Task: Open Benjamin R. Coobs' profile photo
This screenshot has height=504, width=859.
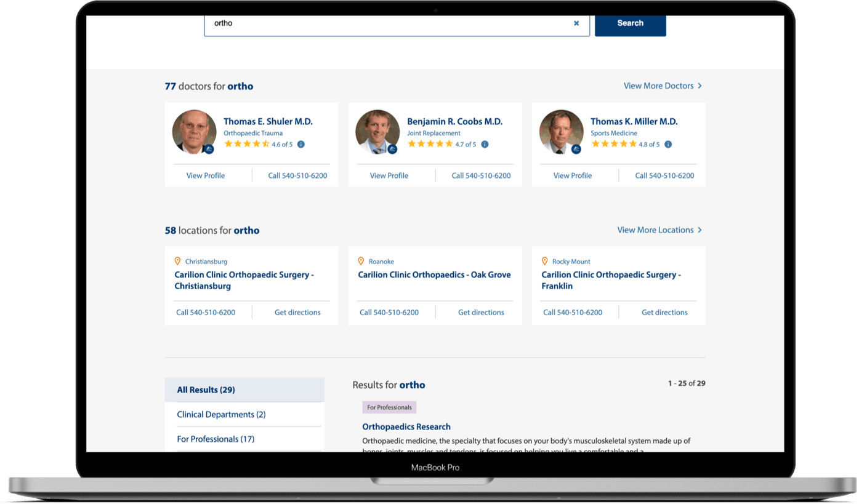Action: click(x=377, y=132)
